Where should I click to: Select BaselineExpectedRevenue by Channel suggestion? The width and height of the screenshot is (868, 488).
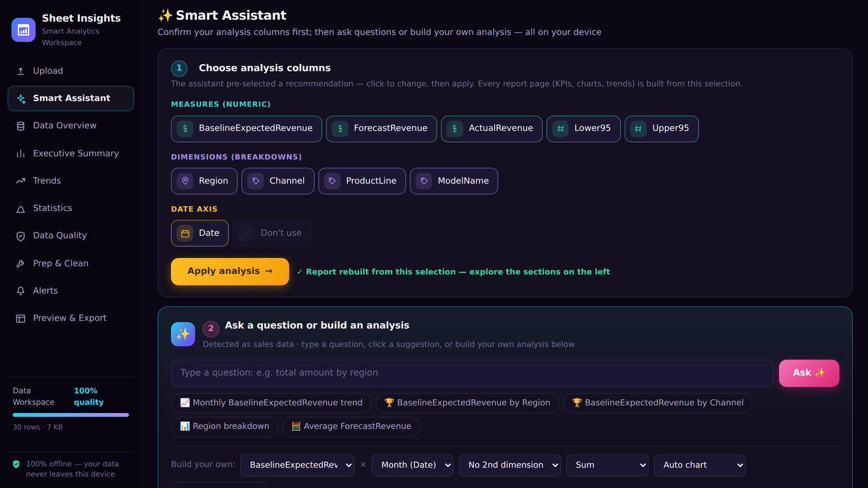tap(658, 403)
